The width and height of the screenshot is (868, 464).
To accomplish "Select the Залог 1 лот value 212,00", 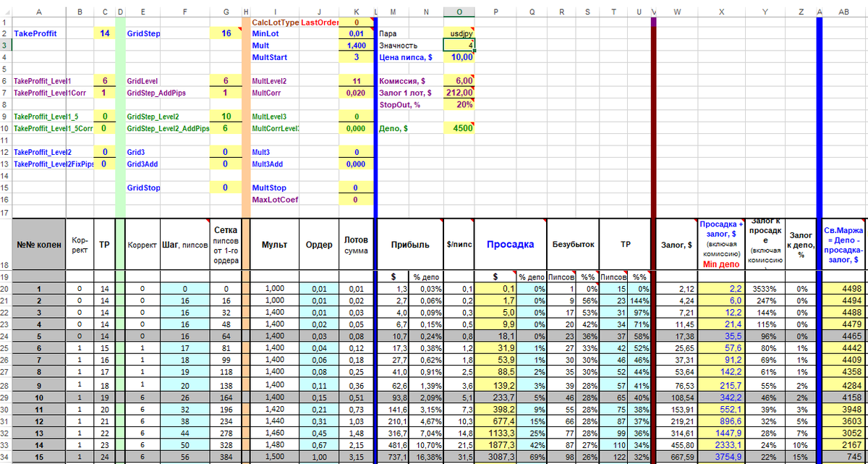I will click(460, 93).
